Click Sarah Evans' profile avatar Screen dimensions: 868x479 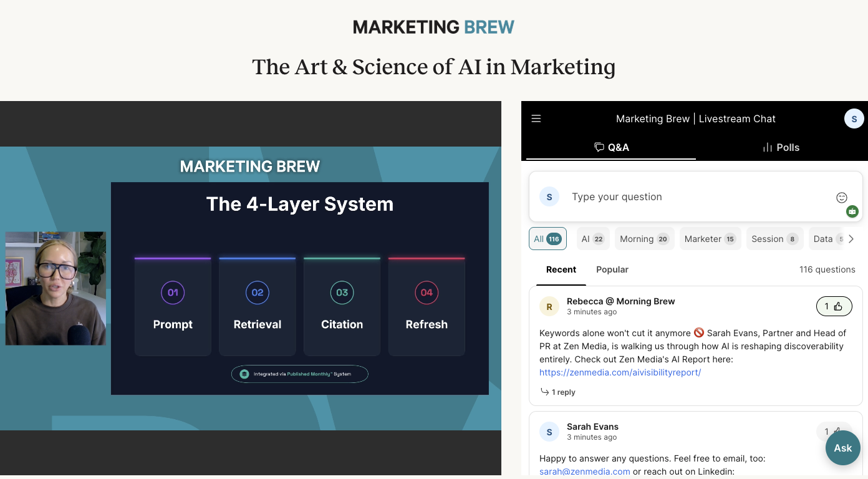[x=549, y=432]
